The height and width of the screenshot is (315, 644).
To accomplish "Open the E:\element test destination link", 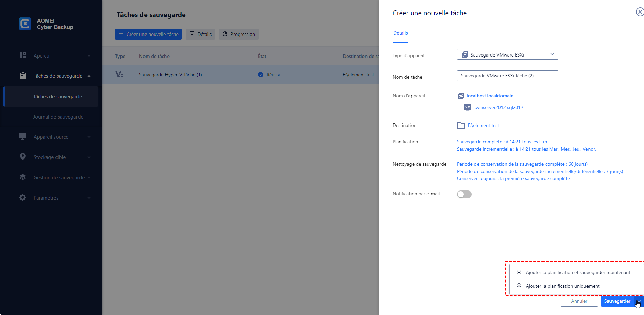I will 483,126.
